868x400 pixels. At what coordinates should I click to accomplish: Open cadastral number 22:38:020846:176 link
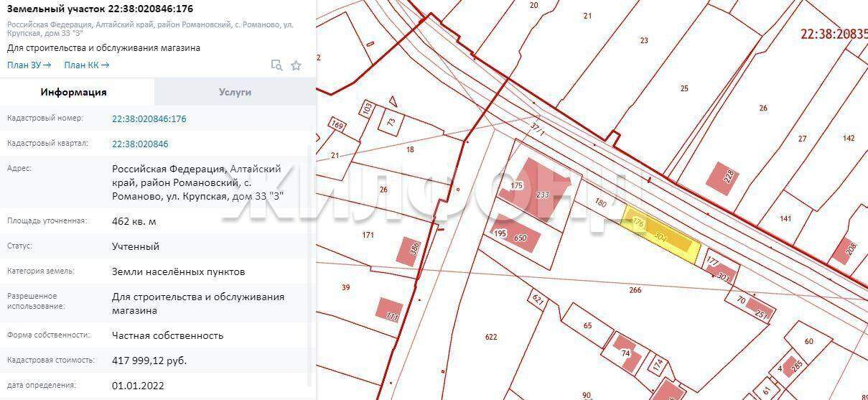coord(149,118)
